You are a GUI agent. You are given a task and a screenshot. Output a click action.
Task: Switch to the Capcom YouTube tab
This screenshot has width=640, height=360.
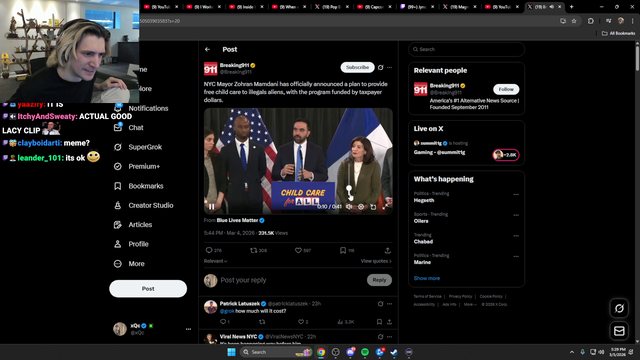pos(375,7)
